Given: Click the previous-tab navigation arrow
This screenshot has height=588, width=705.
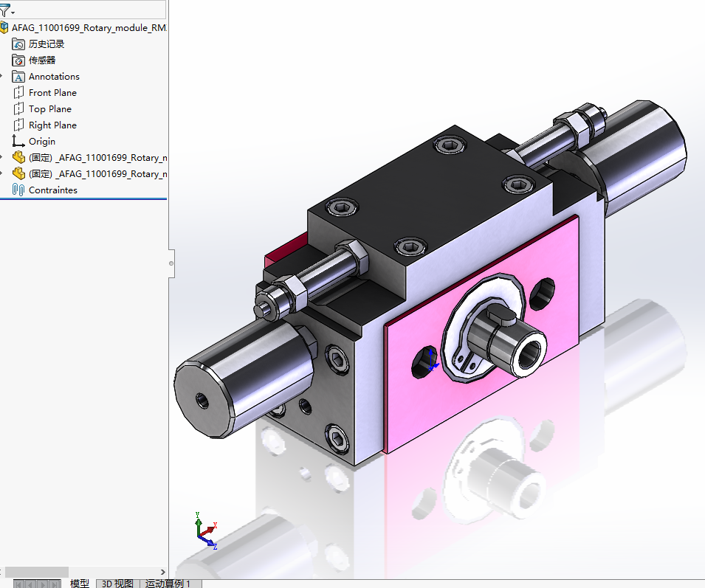Looking at the screenshot, I should click(x=31, y=584).
